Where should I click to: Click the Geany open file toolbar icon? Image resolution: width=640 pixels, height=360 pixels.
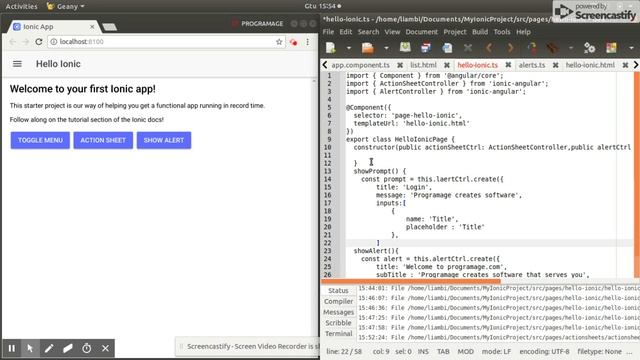(x=367, y=48)
